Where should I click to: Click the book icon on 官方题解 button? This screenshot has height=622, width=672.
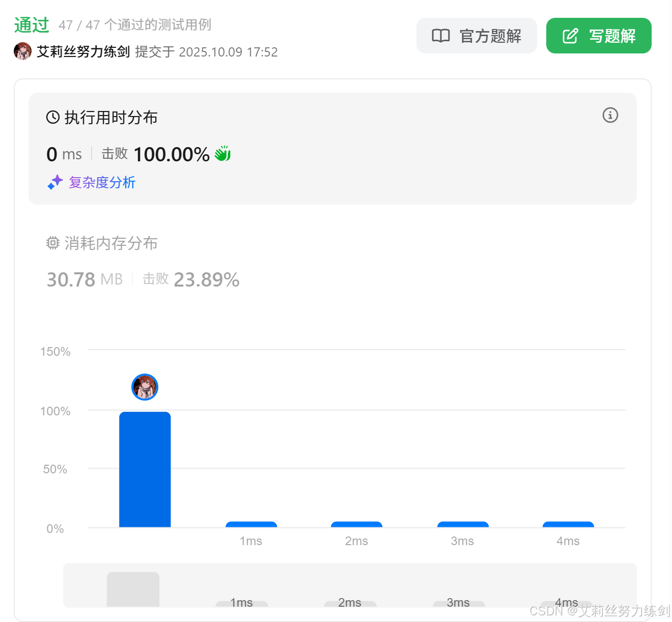pyautogui.click(x=440, y=36)
